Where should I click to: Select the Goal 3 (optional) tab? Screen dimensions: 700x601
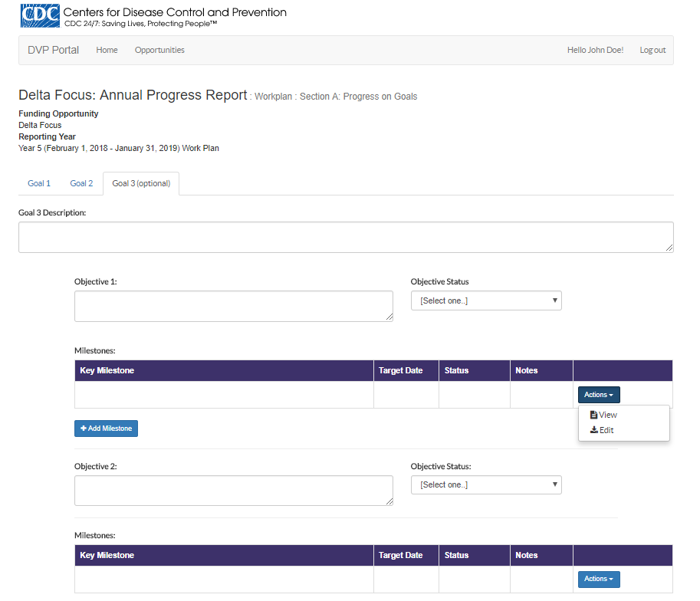[141, 183]
